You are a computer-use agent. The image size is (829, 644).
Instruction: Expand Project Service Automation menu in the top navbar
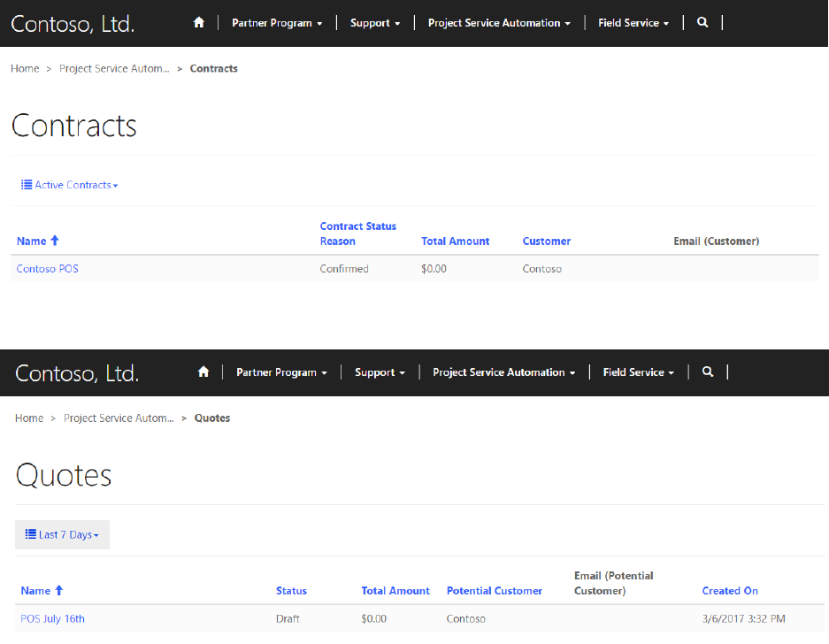499,23
